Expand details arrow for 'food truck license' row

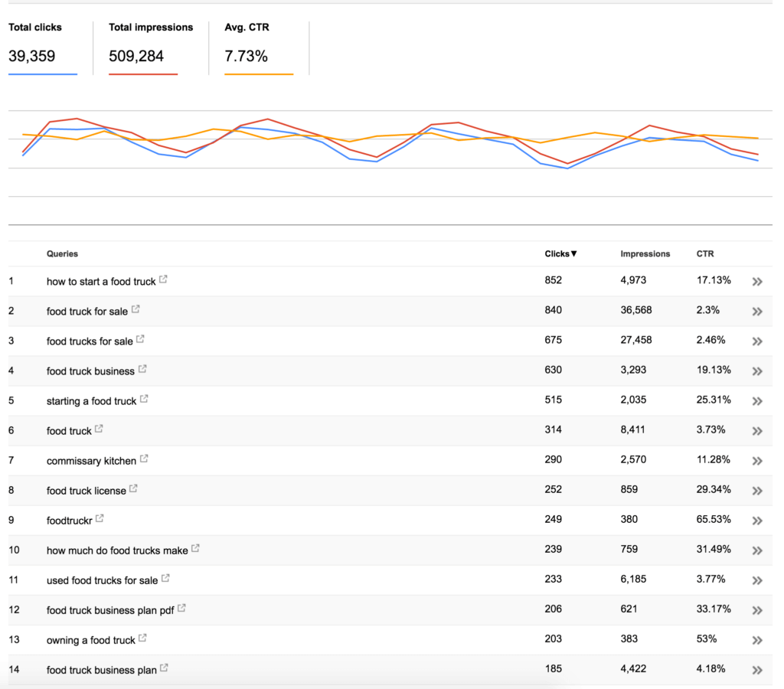click(757, 491)
